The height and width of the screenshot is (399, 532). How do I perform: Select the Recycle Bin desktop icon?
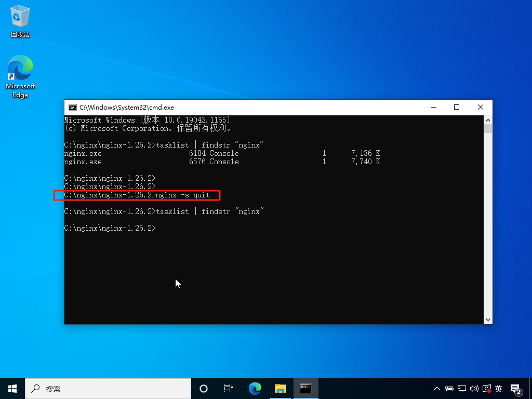20,21
